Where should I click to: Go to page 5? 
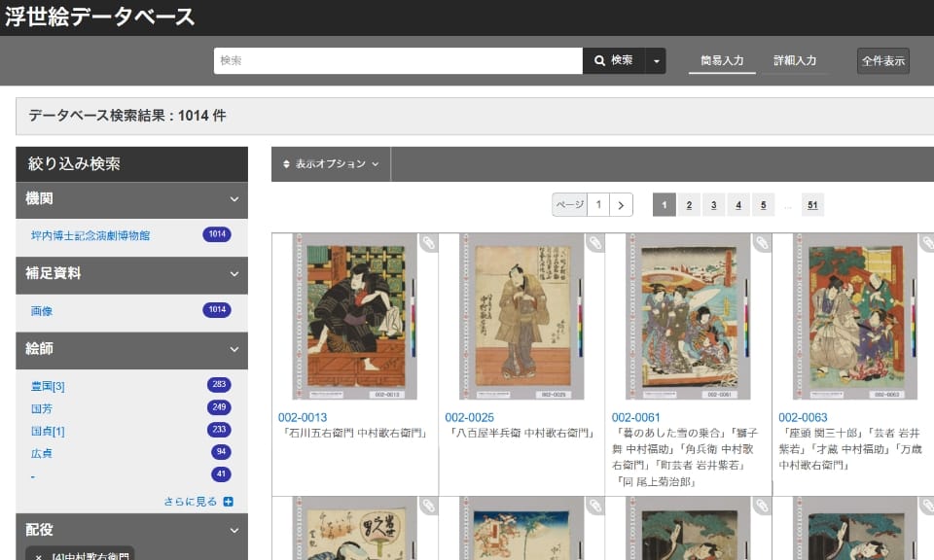[x=763, y=205]
